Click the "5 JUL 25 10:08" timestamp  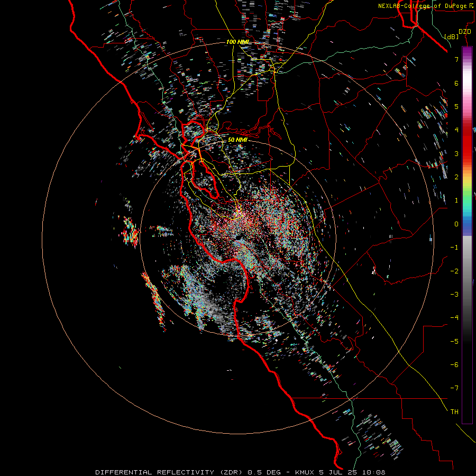[352, 472]
